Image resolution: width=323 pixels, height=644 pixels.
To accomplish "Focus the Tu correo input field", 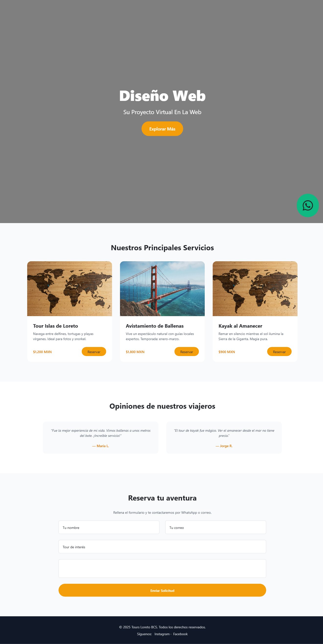I will tap(215, 527).
